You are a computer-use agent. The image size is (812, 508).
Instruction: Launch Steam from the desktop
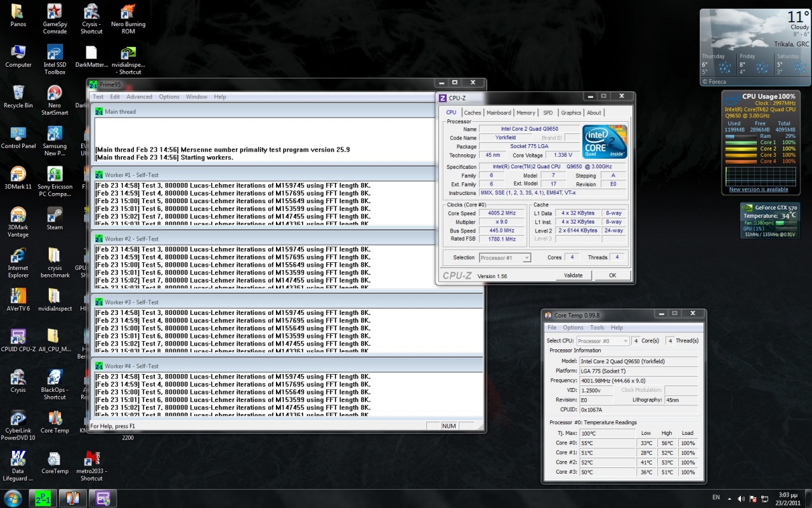point(55,218)
